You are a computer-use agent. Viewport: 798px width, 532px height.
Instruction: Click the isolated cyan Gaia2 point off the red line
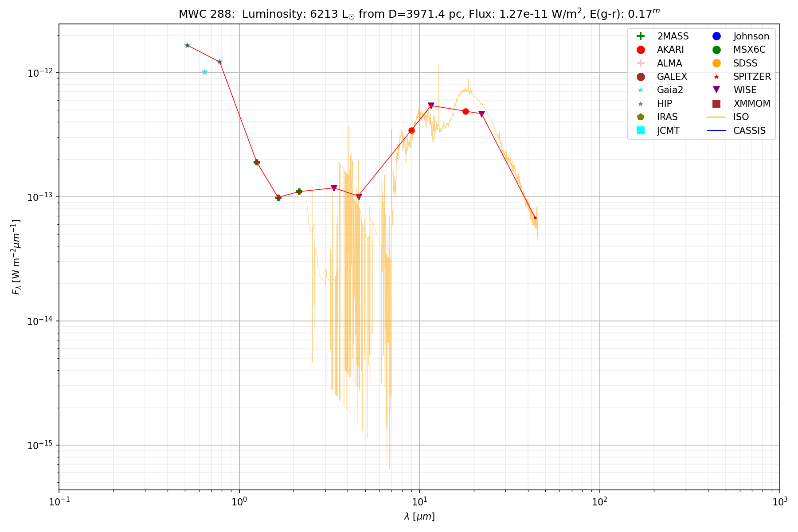click(204, 72)
